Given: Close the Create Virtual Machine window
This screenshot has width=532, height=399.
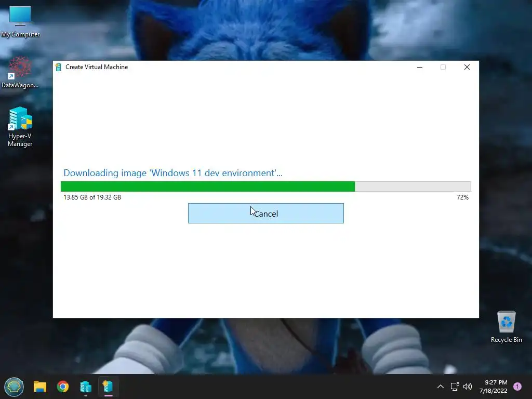Looking at the screenshot, I should tap(467, 67).
